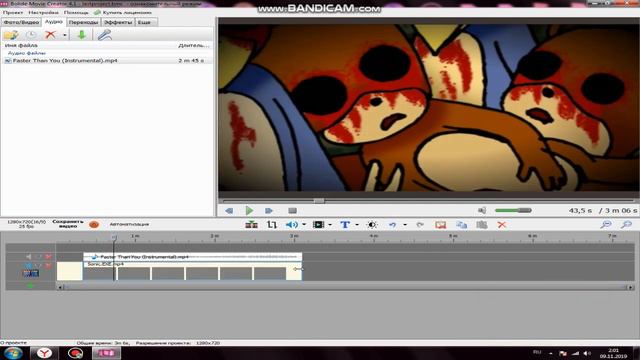
Task: Switch to the Фото/Видео tab
Action: click(21, 22)
